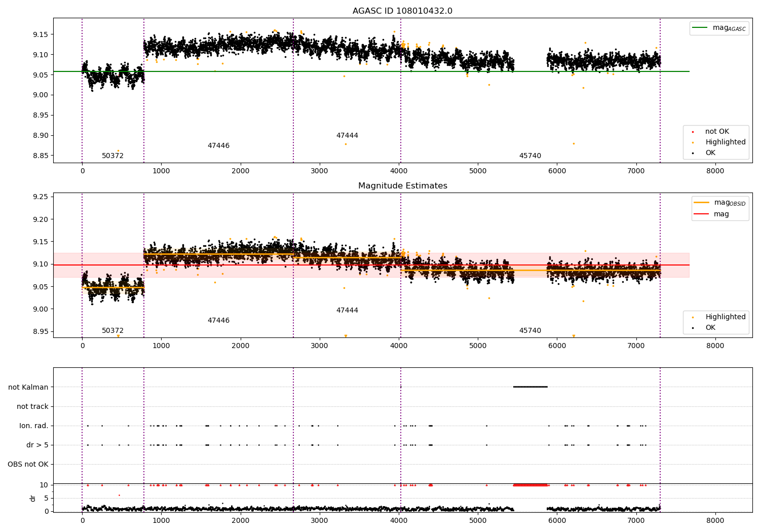Viewport: 760px width, 532px height.
Task: Click the dense red dr=10 marker band
Action: (531, 485)
